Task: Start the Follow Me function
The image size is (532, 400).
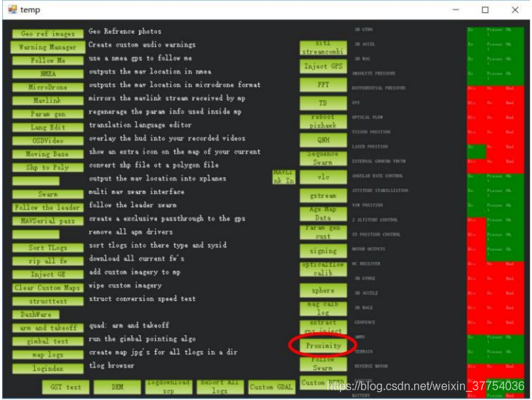Action: (x=48, y=60)
